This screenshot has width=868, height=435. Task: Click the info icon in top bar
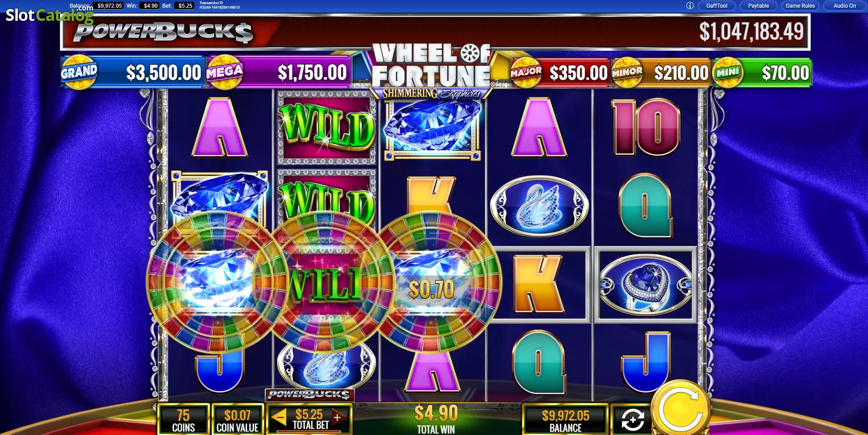click(x=690, y=6)
